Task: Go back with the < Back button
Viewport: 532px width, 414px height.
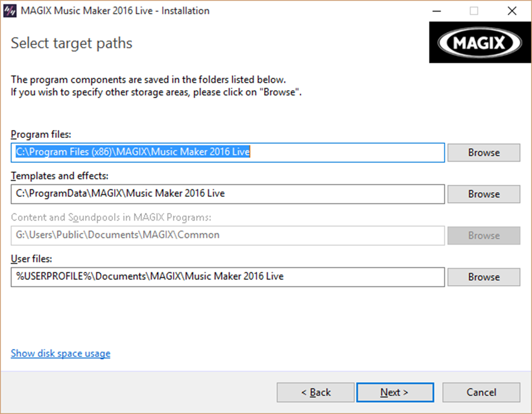Action: (316, 393)
